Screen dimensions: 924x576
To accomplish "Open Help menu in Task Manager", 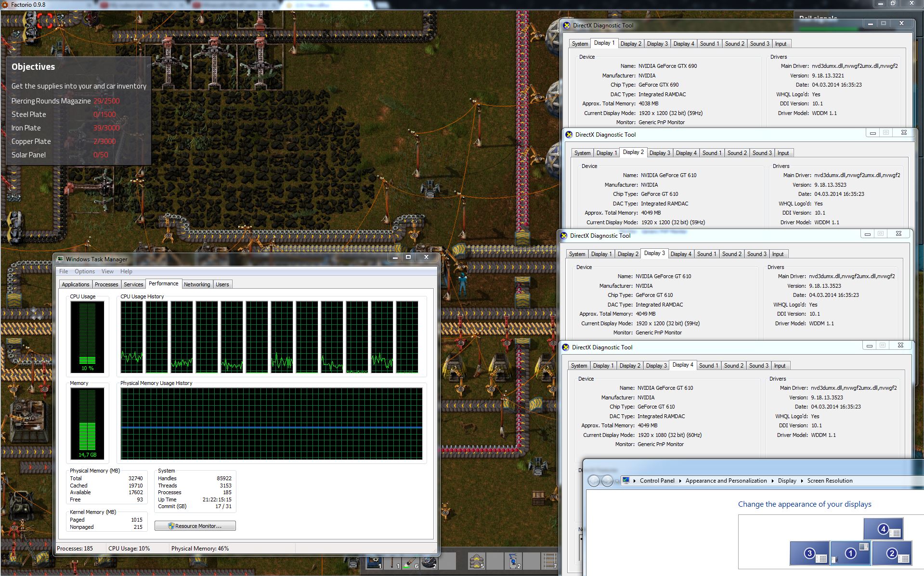I will click(126, 271).
